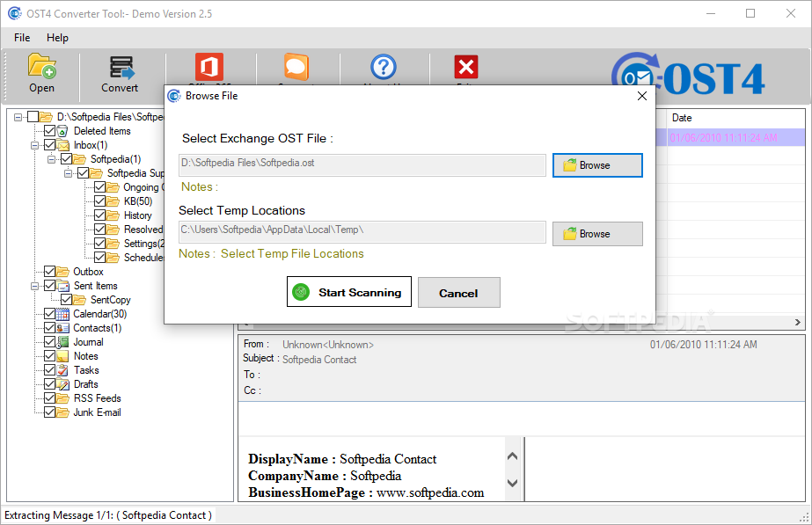Click the Contacts(1) card icon

point(62,328)
